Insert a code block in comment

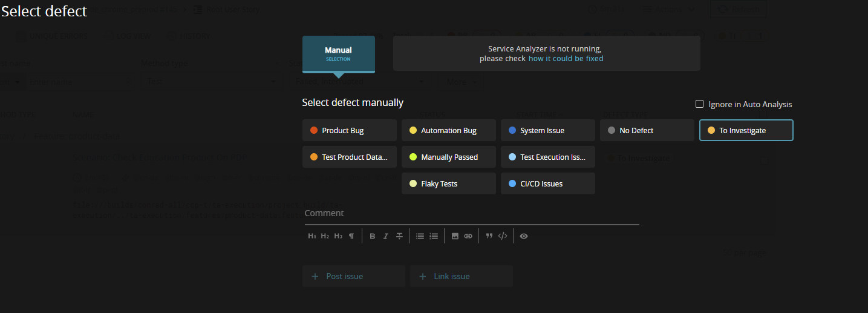pyautogui.click(x=503, y=236)
